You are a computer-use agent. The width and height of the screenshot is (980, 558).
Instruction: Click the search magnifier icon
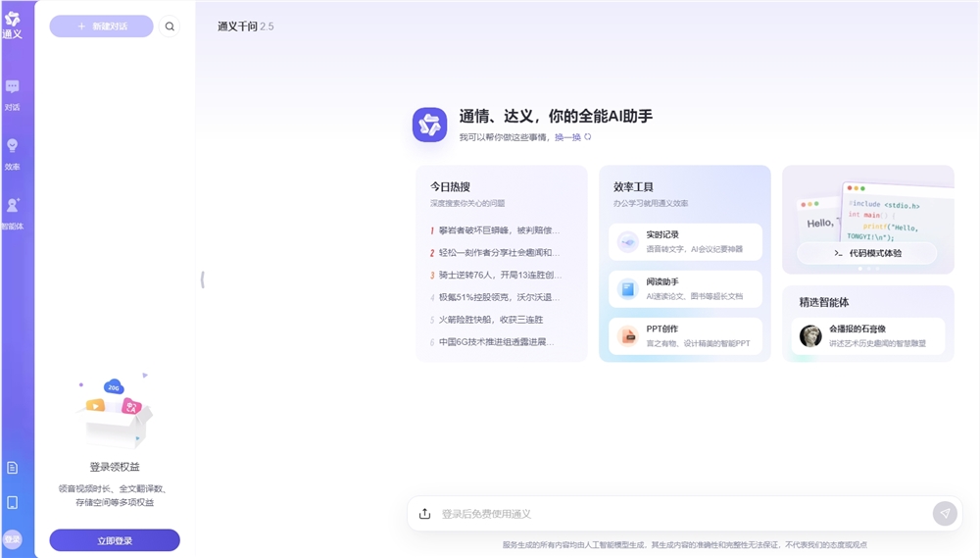click(170, 26)
